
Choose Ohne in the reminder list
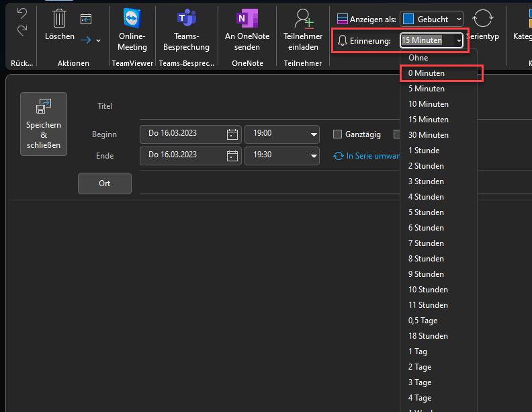pyautogui.click(x=418, y=58)
